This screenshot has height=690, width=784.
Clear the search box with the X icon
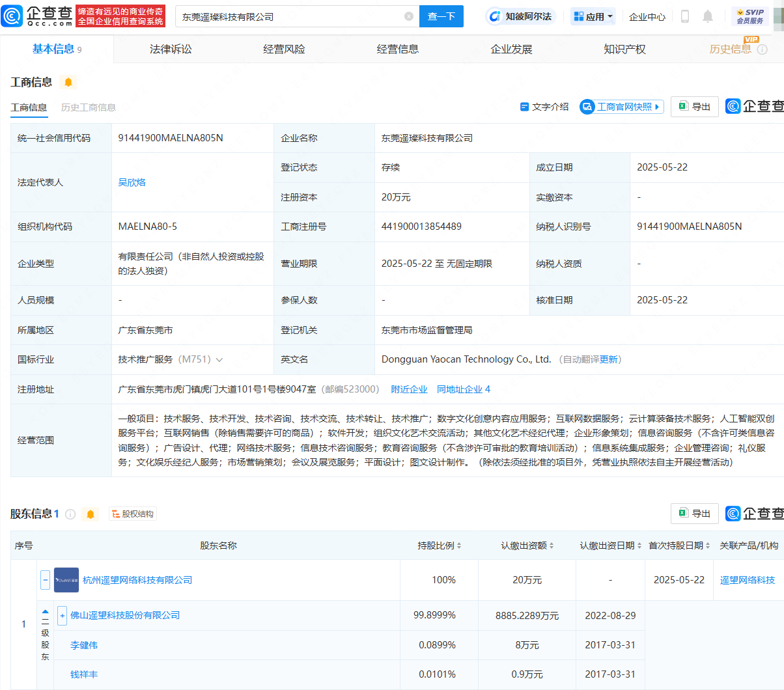(x=409, y=16)
